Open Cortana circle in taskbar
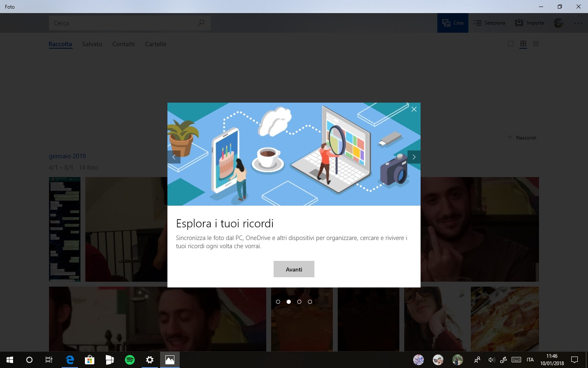Image resolution: width=588 pixels, height=368 pixels. [x=29, y=360]
